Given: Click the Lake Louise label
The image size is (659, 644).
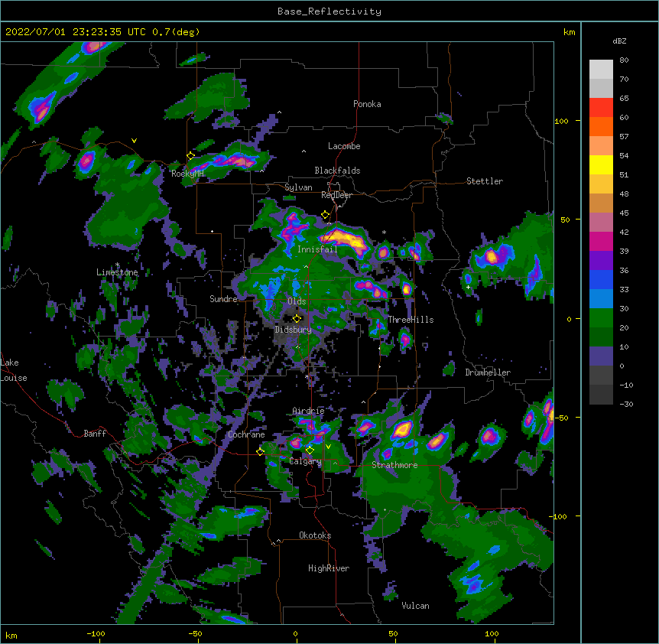Looking at the screenshot, I should [12, 370].
